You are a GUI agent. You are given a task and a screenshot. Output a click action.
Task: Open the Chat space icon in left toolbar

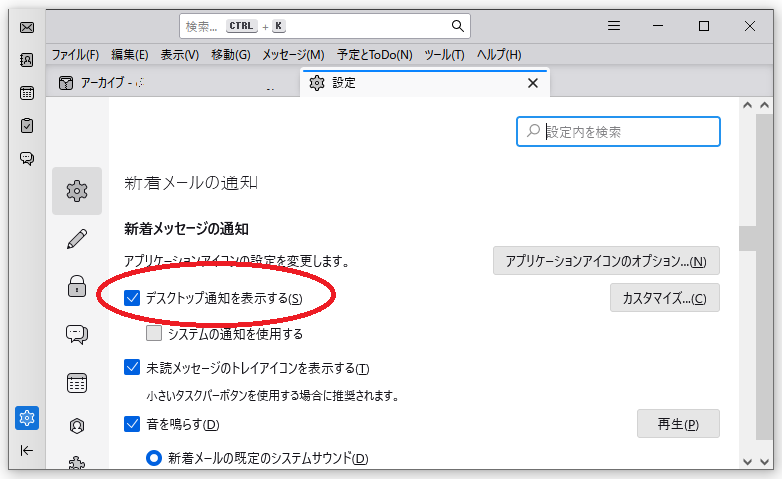pyautogui.click(x=27, y=159)
